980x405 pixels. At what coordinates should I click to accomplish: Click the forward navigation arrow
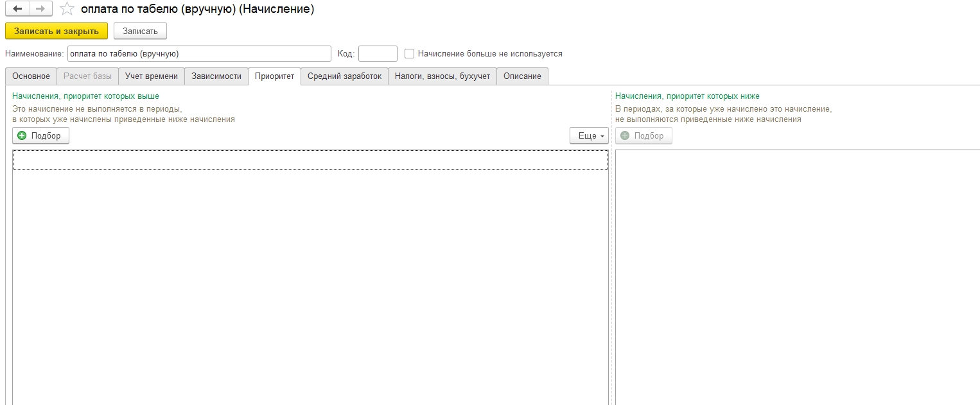point(40,9)
